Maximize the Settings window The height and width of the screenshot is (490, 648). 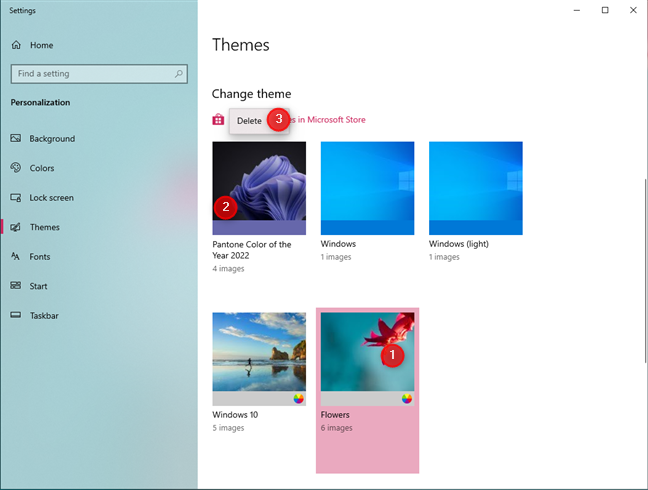(605, 10)
